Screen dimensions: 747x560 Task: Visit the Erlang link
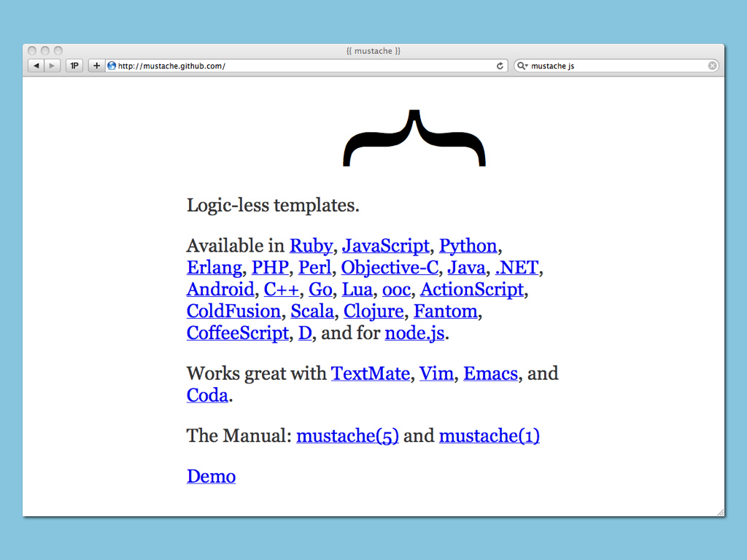[x=214, y=268]
